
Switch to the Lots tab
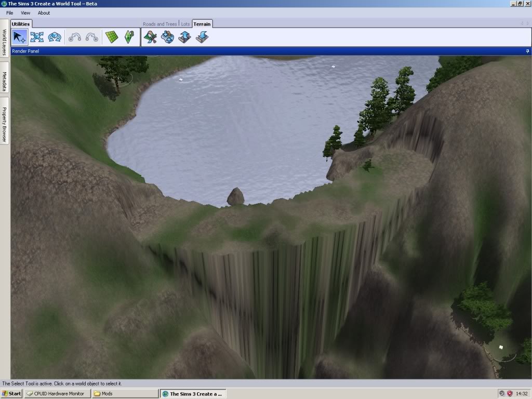pos(185,24)
